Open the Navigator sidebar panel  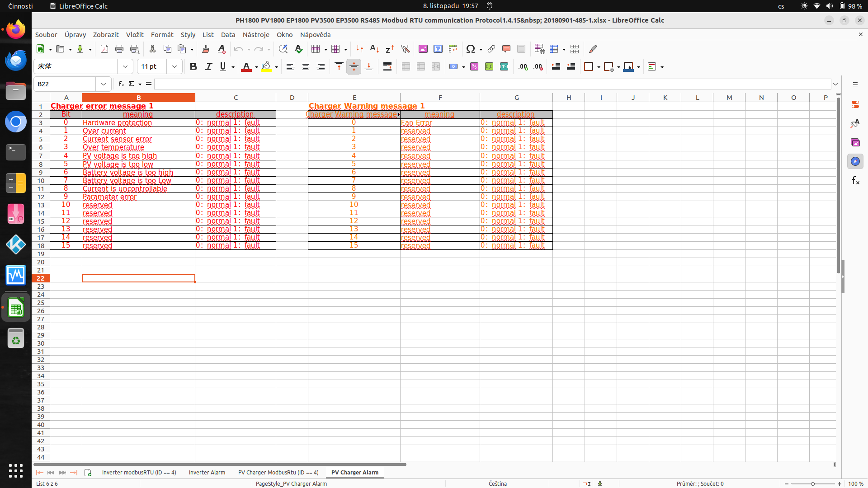855,161
